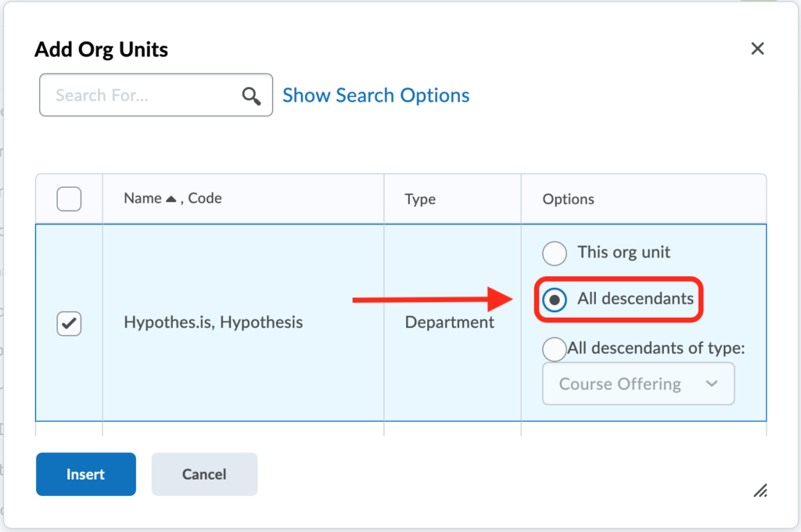The image size is (801, 532).
Task: Click the sort arrow beside Name header
Action: coord(171,198)
